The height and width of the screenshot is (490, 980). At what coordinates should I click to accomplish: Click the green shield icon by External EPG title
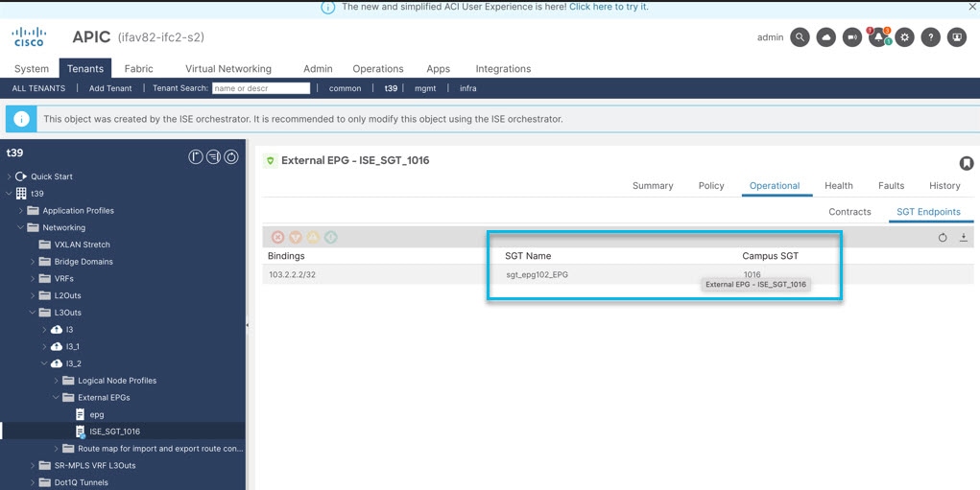tap(270, 161)
